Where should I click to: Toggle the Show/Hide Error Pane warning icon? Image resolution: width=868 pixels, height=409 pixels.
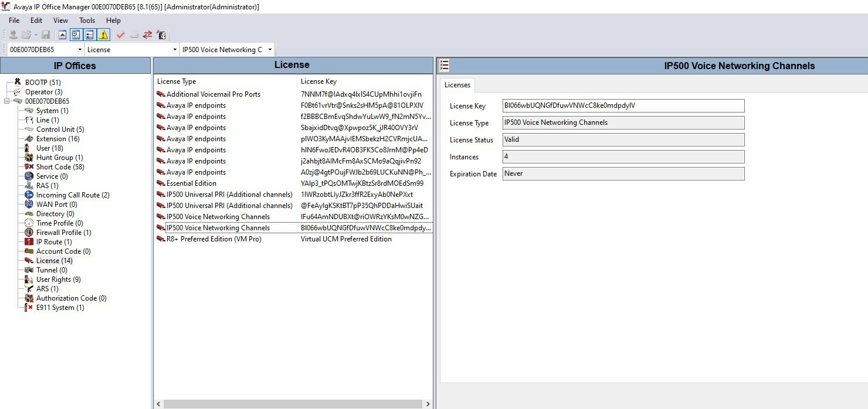(x=103, y=35)
